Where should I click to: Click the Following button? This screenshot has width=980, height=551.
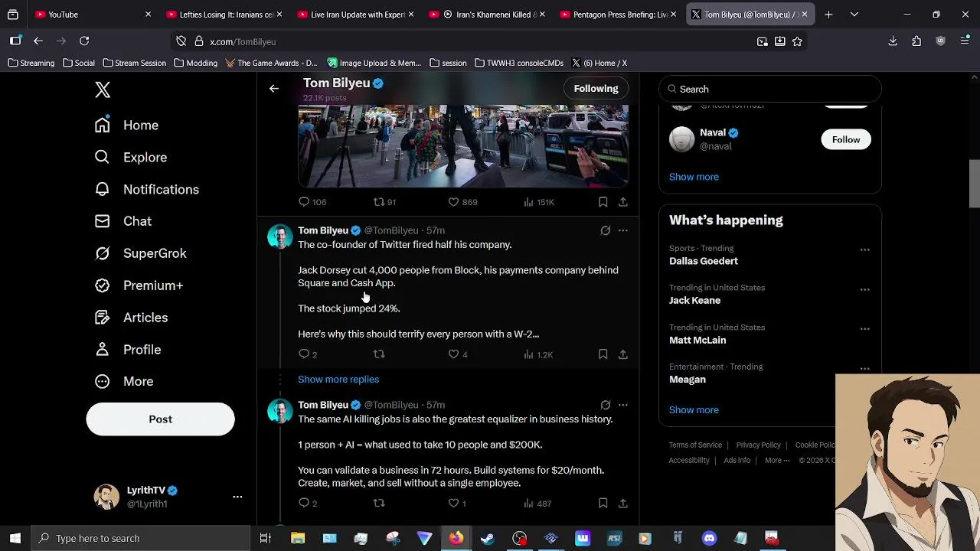[x=596, y=89]
